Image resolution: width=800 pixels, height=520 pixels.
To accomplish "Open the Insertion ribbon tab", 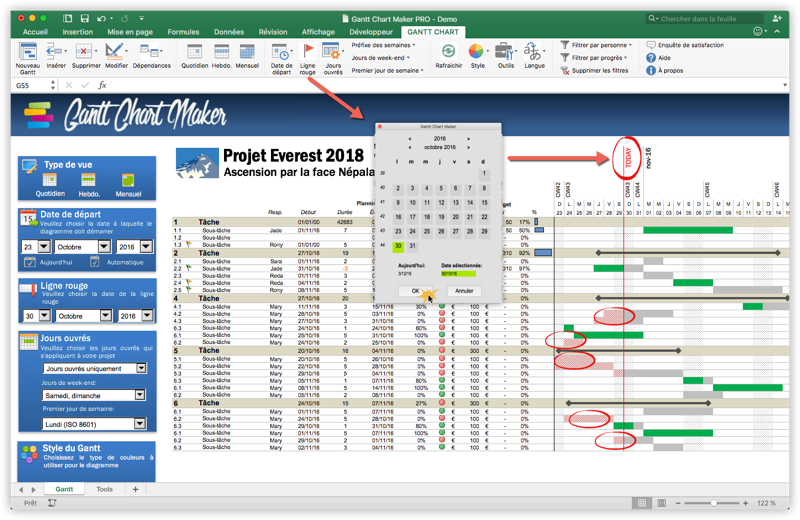I will [x=78, y=32].
